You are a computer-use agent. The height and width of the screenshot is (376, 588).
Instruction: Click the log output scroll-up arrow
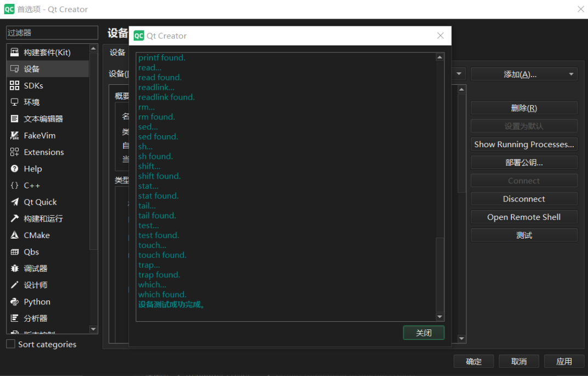(440, 57)
